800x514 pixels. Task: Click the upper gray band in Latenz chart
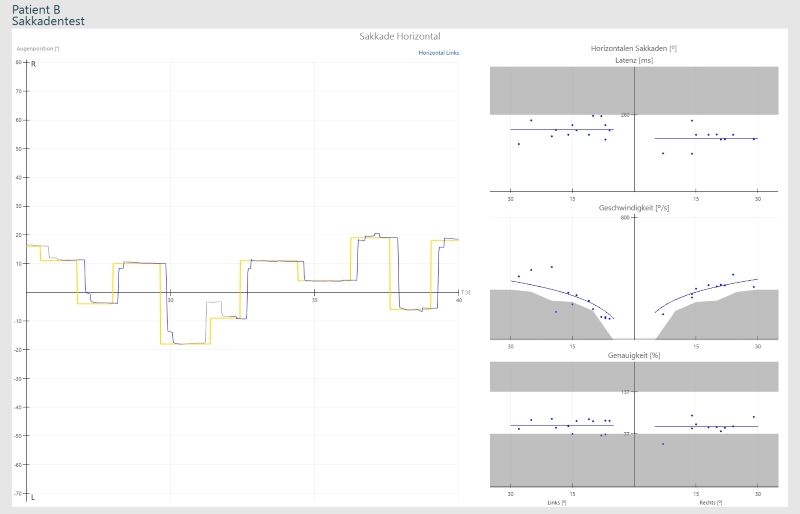tap(633, 90)
